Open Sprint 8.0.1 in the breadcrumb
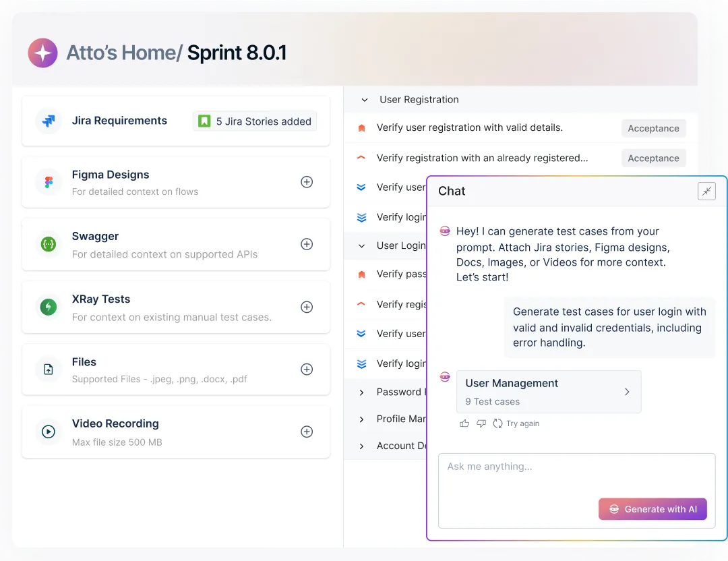This screenshot has height=561, width=728. click(237, 53)
